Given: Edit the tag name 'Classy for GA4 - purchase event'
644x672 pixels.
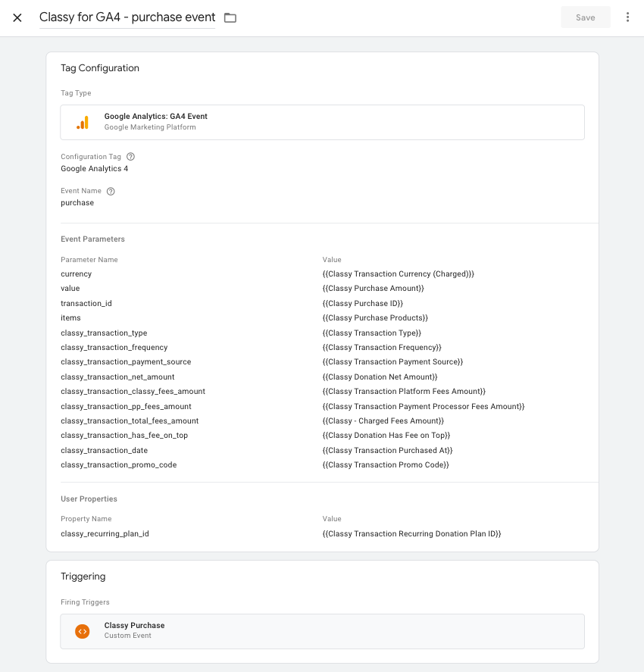Looking at the screenshot, I should click(x=127, y=17).
